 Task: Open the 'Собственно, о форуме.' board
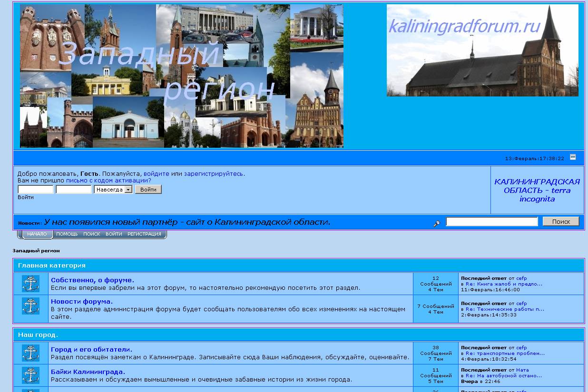(x=93, y=280)
